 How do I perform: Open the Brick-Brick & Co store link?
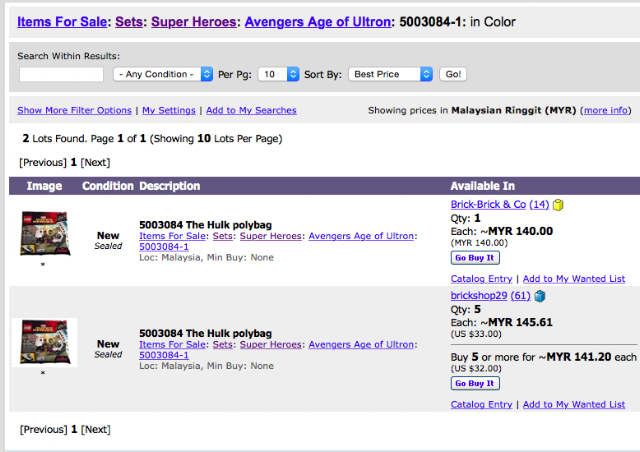pyautogui.click(x=488, y=205)
